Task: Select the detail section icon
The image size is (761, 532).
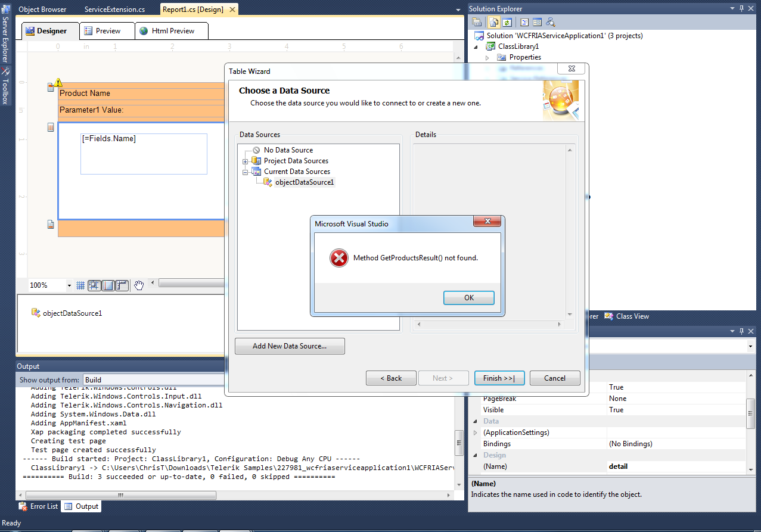Action: point(51,127)
